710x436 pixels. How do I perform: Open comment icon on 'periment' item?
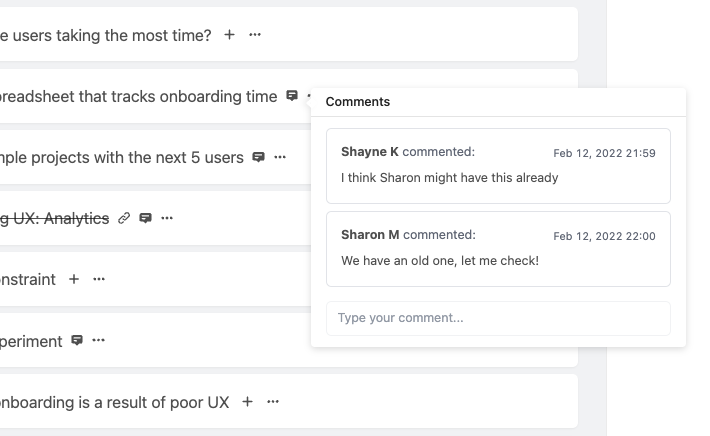pyautogui.click(x=77, y=340)
